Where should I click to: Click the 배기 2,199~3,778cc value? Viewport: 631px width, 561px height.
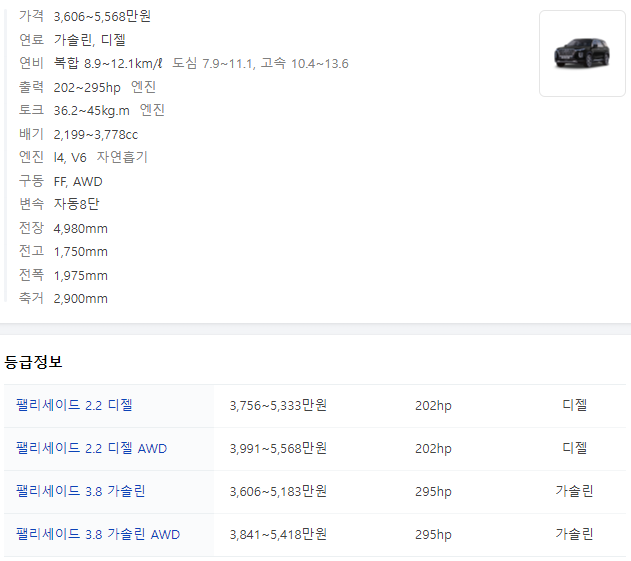[x=95, y=134]
